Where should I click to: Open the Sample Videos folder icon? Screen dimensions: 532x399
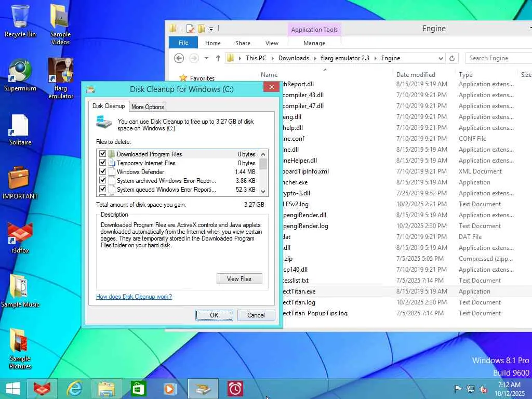click(x=60, y=24)
